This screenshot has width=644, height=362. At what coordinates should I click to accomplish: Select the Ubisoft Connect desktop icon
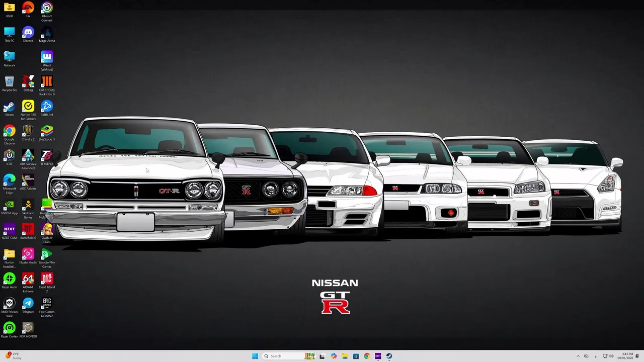(47, 12)
